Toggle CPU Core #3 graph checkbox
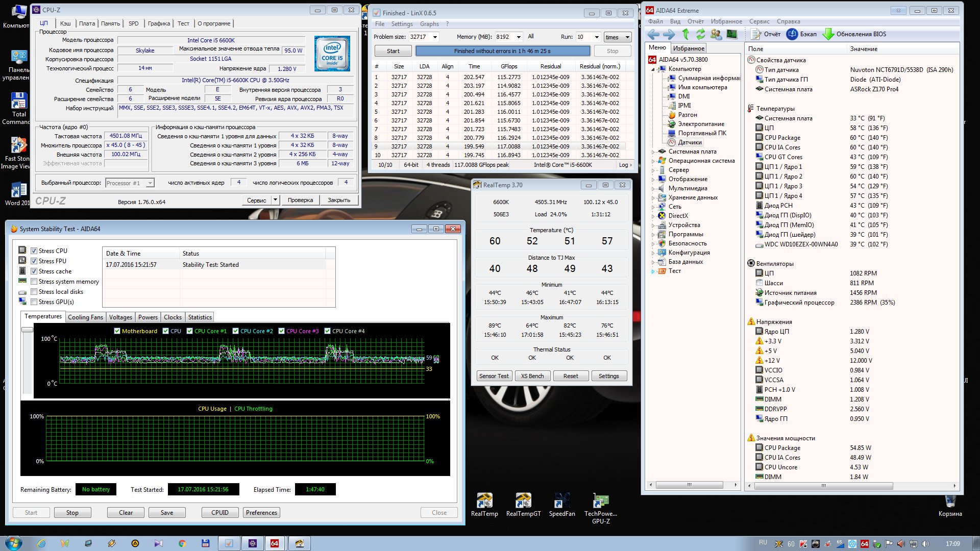 tap(281, 331)
